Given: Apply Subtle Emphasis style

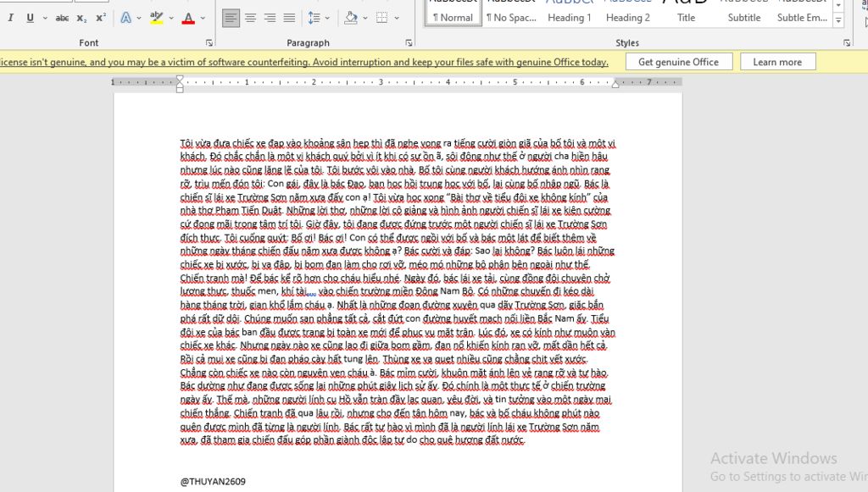Looking at the screenshot, I should [802, 12].
